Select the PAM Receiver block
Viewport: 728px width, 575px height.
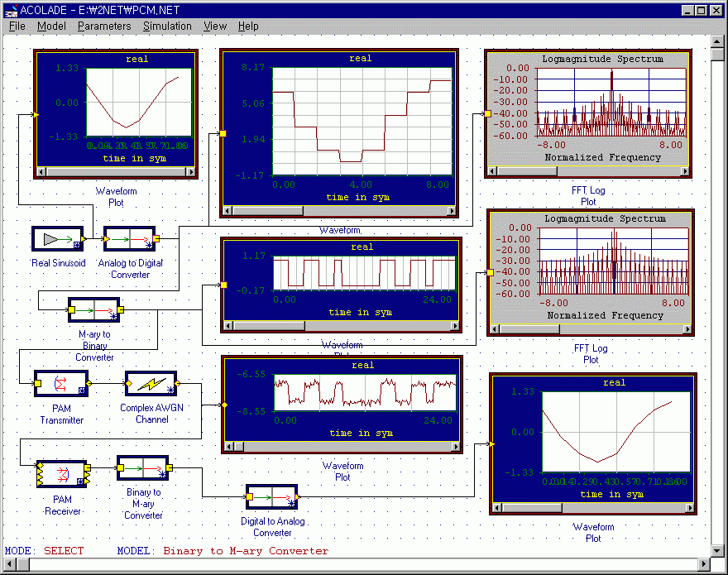click(x=62, y=474)
